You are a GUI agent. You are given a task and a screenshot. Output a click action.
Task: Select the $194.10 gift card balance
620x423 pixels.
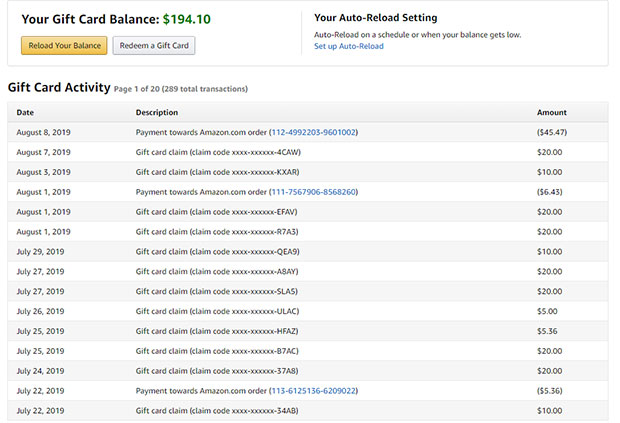(x=187, y=19)
